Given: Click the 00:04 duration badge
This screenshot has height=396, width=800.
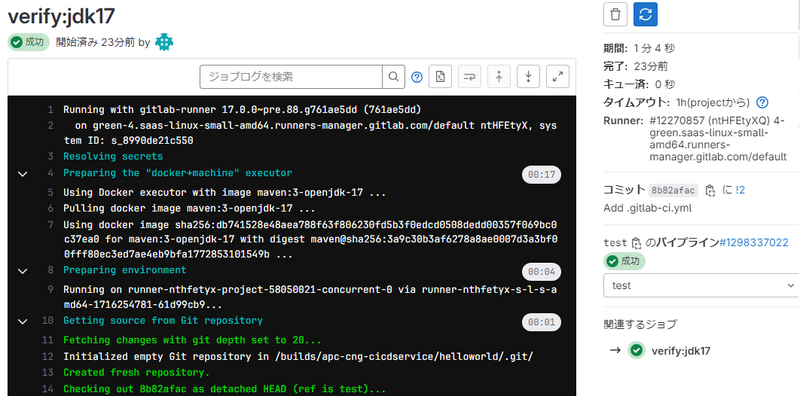Looking at the screenshot, I should [541, 272].
